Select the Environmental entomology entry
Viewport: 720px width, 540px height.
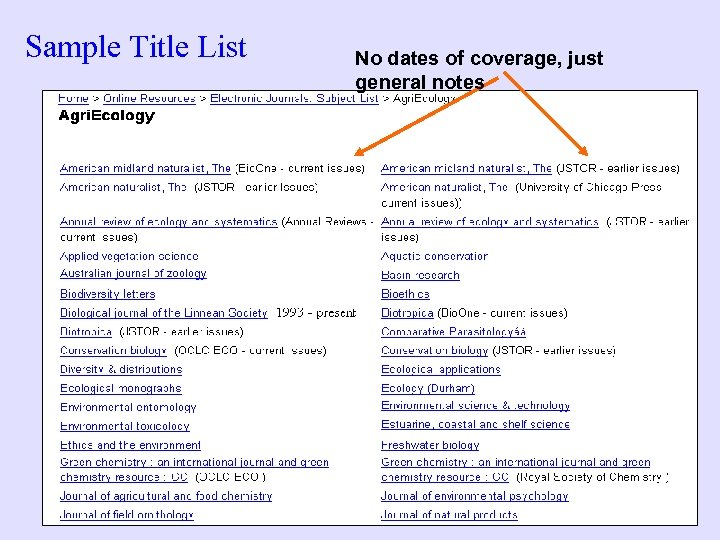[128, 407]
